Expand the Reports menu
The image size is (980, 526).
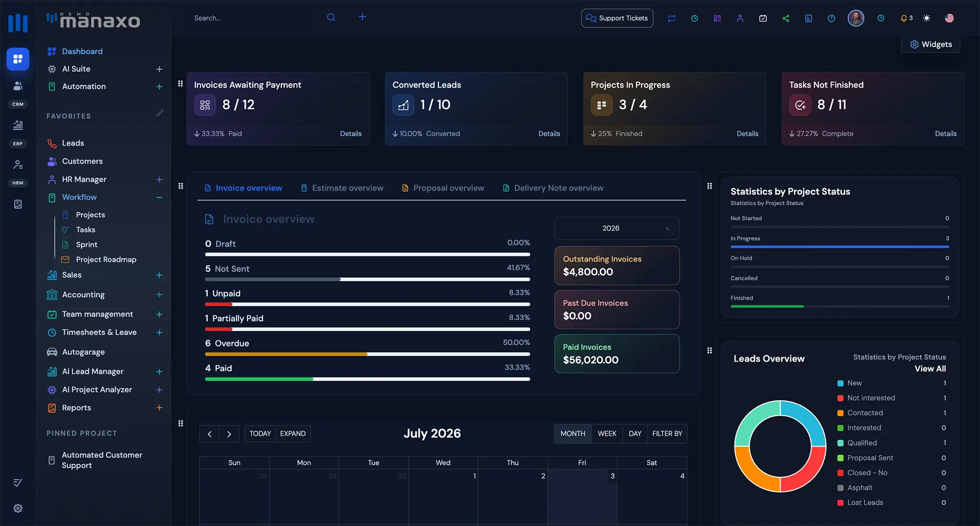tap(159, 408)
